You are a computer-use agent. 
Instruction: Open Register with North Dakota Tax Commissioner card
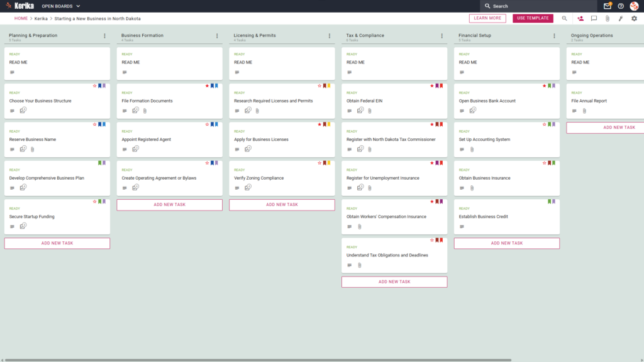tap(394, 140)
